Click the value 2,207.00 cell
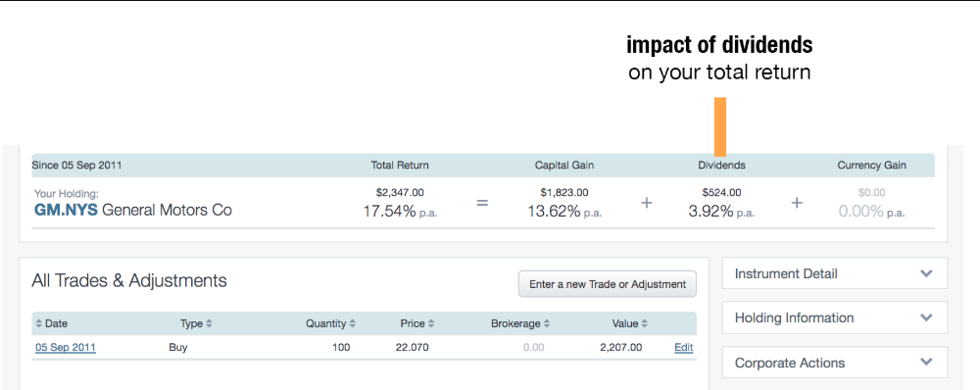Screen dimensions: 980x390 pyautogui.click(x=620, y=348)
